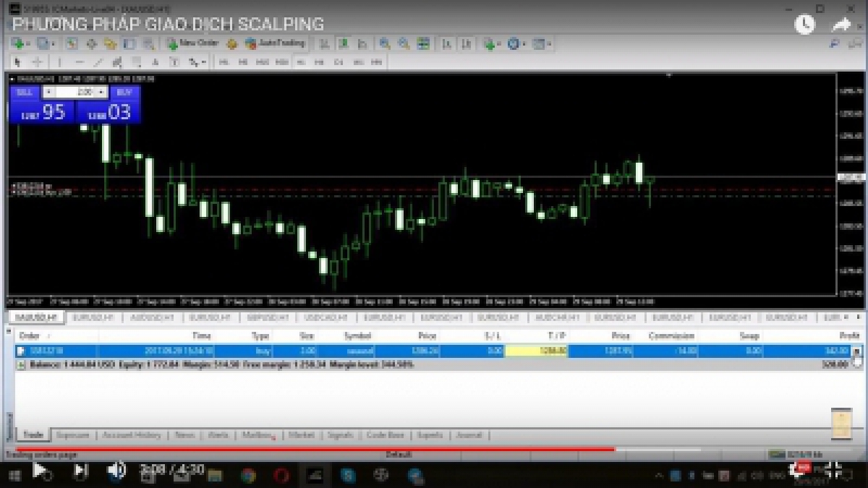
Task: Open the Navigator panel icon
Action: click(110, 44)
